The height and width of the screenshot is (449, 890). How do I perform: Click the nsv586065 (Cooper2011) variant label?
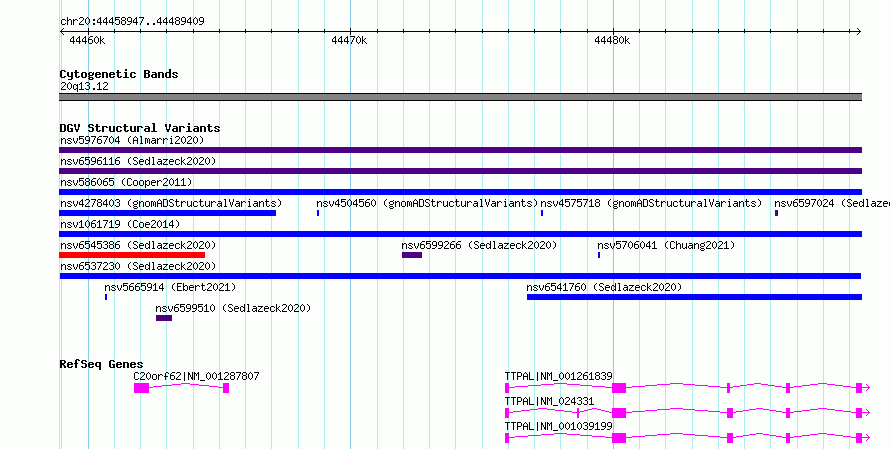coord(126,182)
